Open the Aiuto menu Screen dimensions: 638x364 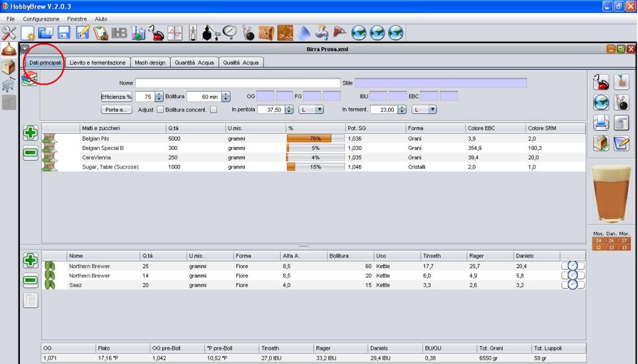click(x=101, y=19)
